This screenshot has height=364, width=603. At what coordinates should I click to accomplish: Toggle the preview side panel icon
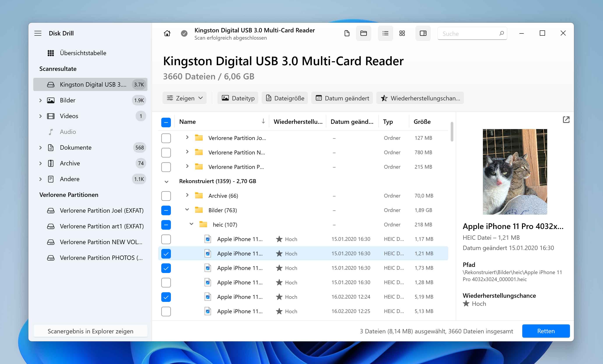(x=423, y=33)
